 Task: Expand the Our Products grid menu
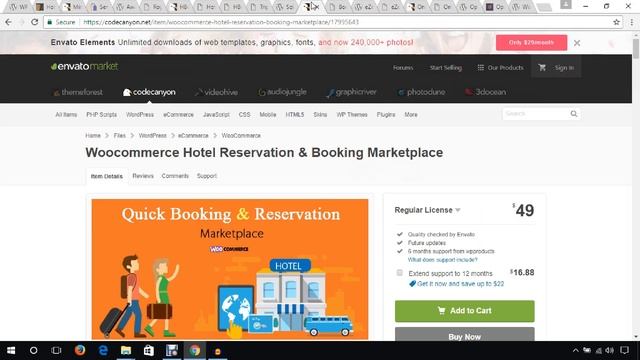500,68
